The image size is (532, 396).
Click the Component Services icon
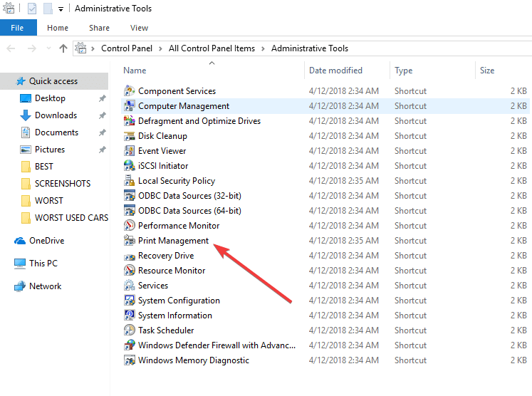tap(130, 91)
